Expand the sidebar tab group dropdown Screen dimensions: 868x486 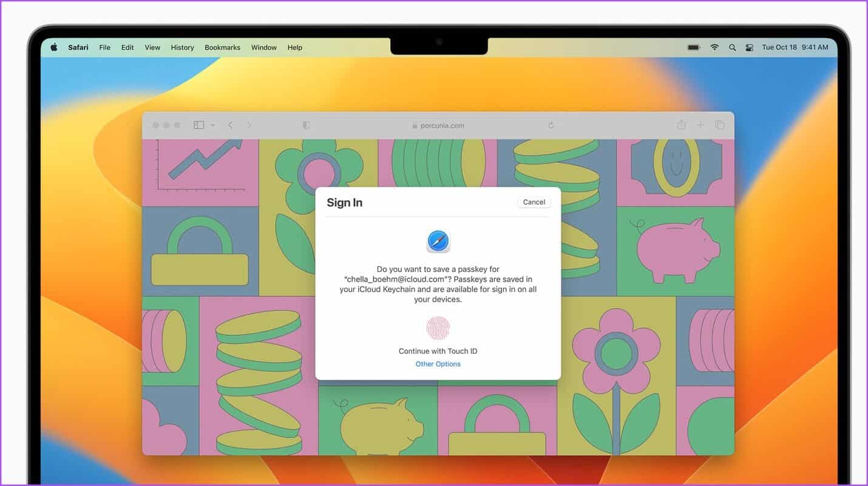click(212, 125)
